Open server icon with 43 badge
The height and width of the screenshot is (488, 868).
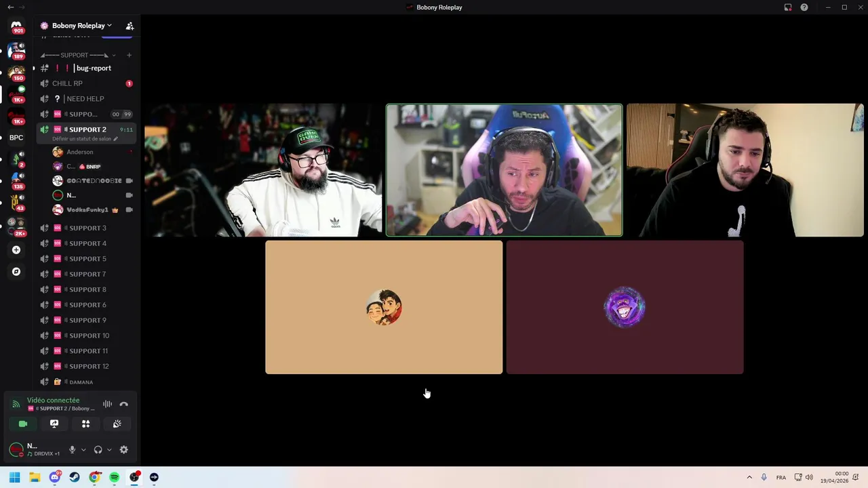tap(16, 203)
